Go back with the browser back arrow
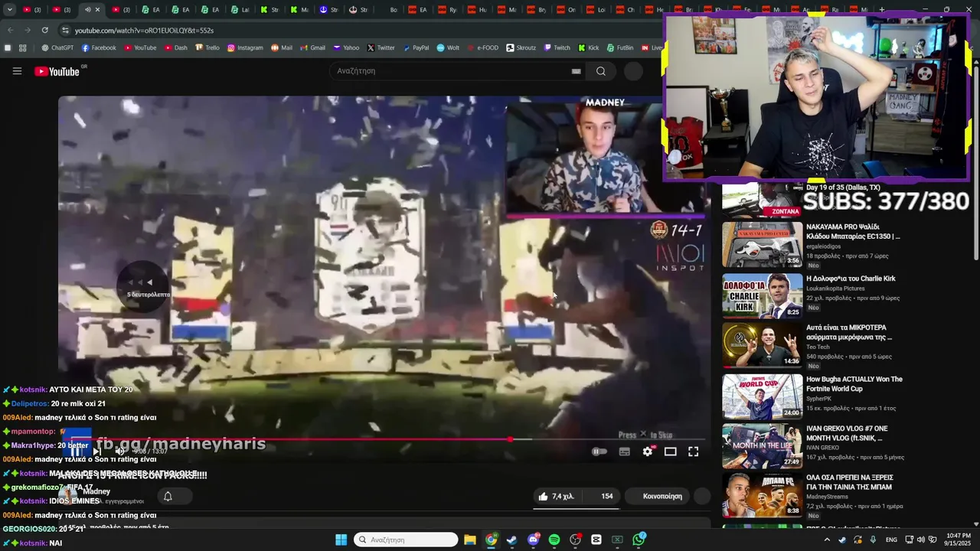 point(10,30)
